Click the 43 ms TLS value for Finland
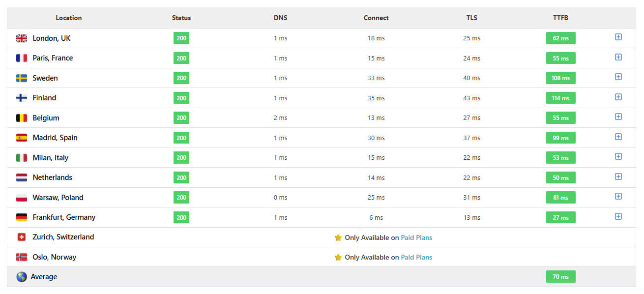 (472, 98)
